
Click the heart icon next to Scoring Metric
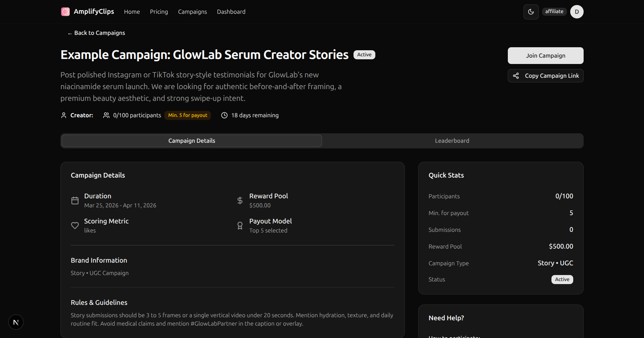pyautogui.click(x=75, y=225)
